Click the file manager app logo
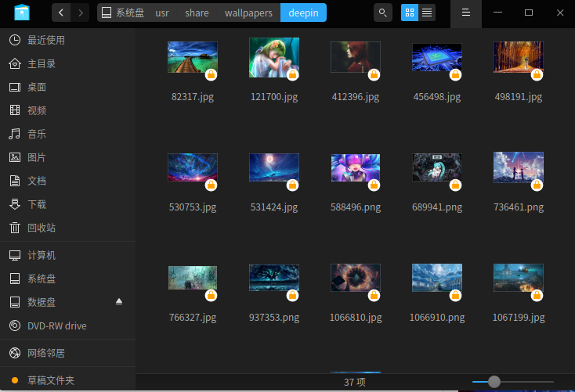 (x=22, y=13)
